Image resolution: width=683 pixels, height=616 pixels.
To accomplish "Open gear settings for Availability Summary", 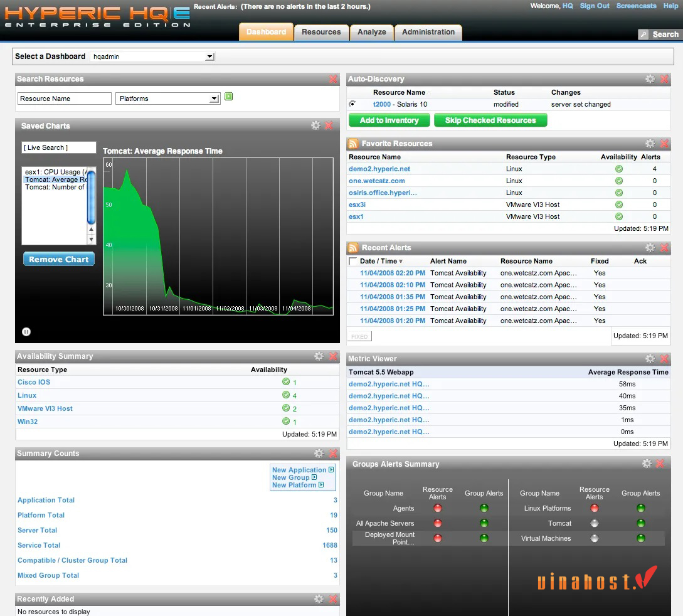I will [x=319, y=356].
